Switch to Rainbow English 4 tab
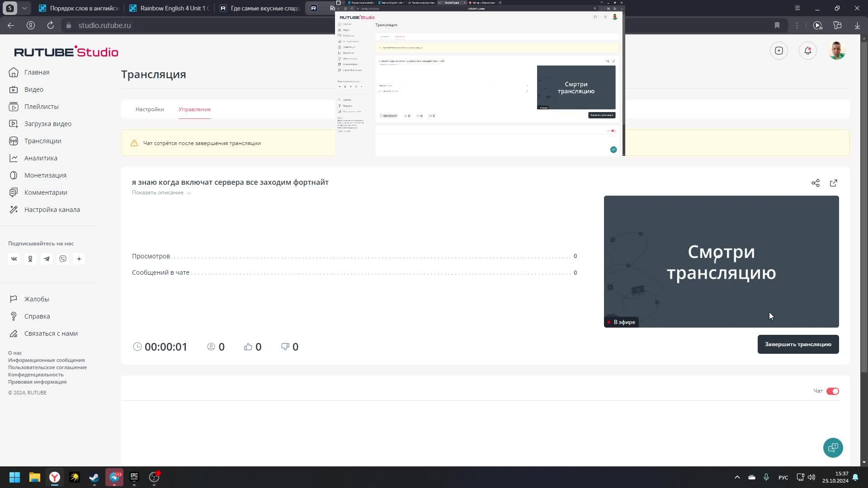868x488 pixels. 169,8
